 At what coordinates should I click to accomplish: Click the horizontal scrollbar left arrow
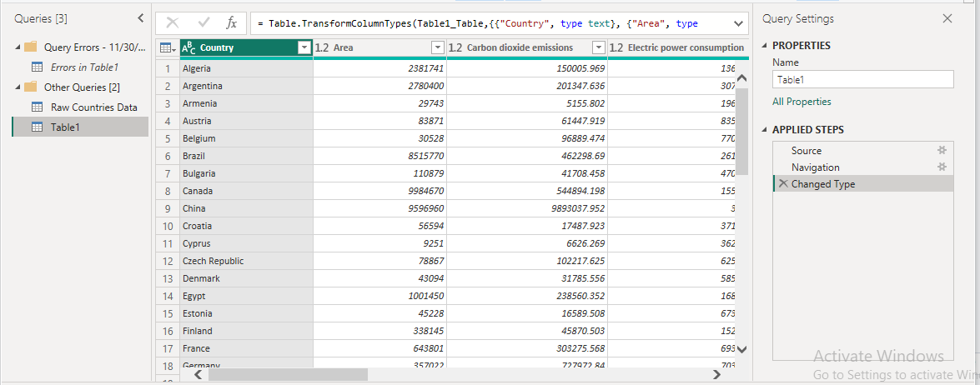199,375
